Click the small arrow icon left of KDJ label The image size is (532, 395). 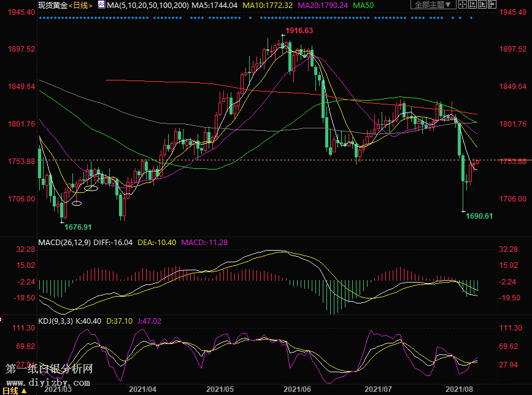coord(2,320)
